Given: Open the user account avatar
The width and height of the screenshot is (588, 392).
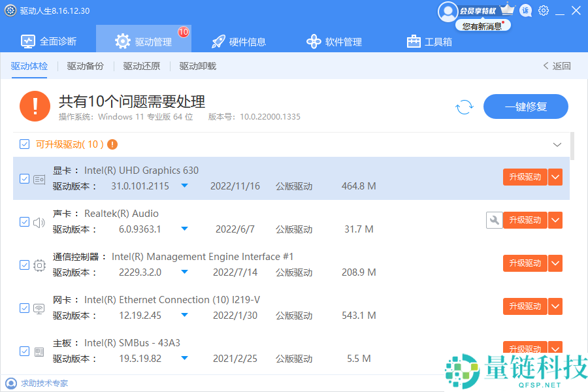Looking at the screenshot, I should pyautogui.click(x=448, y=12).
